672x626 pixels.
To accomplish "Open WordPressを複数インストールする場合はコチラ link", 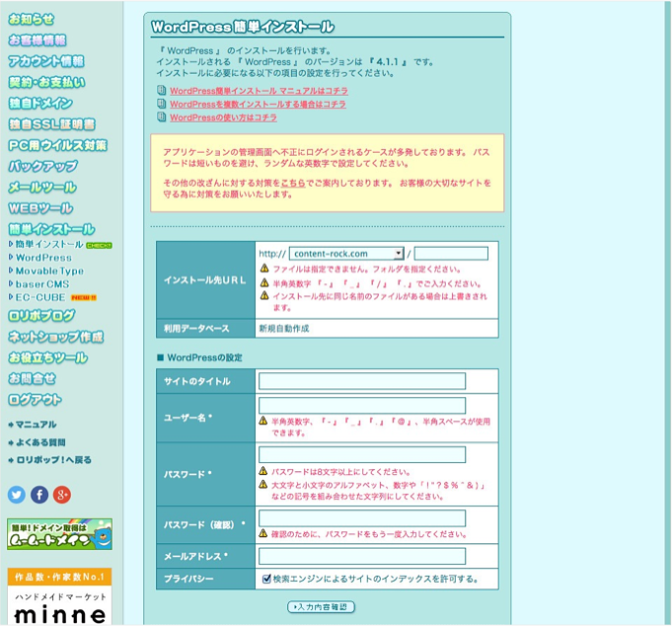I will point(258,105).
